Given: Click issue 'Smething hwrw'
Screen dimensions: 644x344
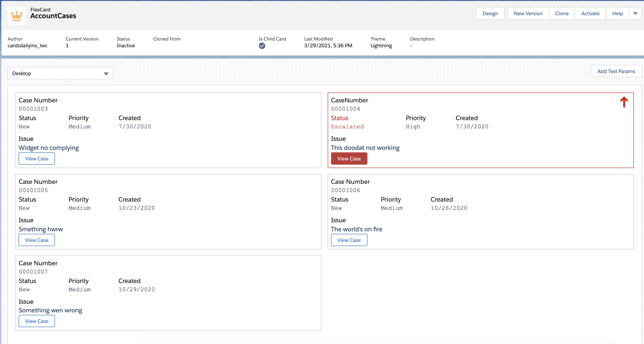Looking at the screenshot, I should [x=41, y=229].
